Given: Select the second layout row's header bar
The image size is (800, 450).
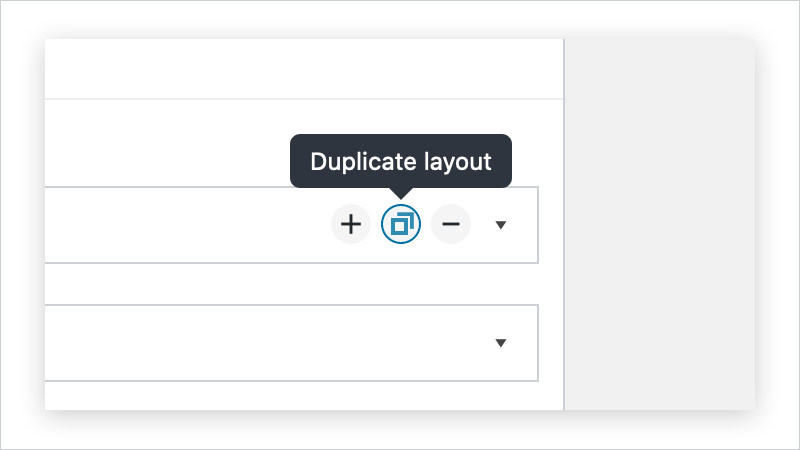Looking at the screenshot, I should (x=291, y=343).
